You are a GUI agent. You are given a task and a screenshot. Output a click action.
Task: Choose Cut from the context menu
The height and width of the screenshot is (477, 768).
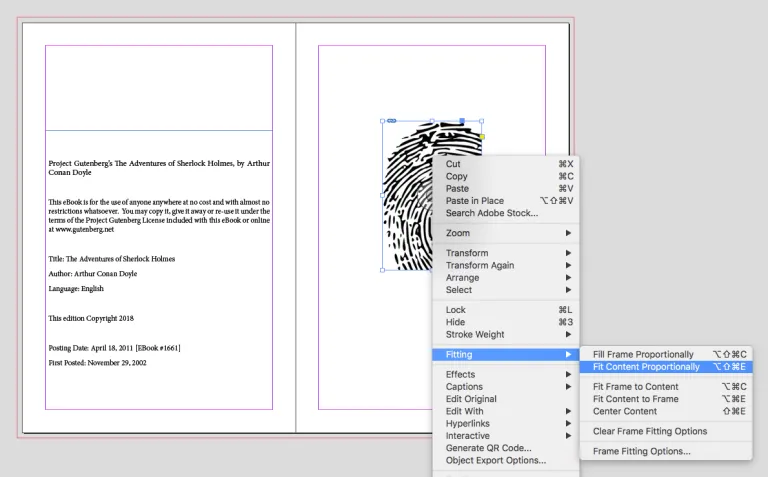click(505, 164)
